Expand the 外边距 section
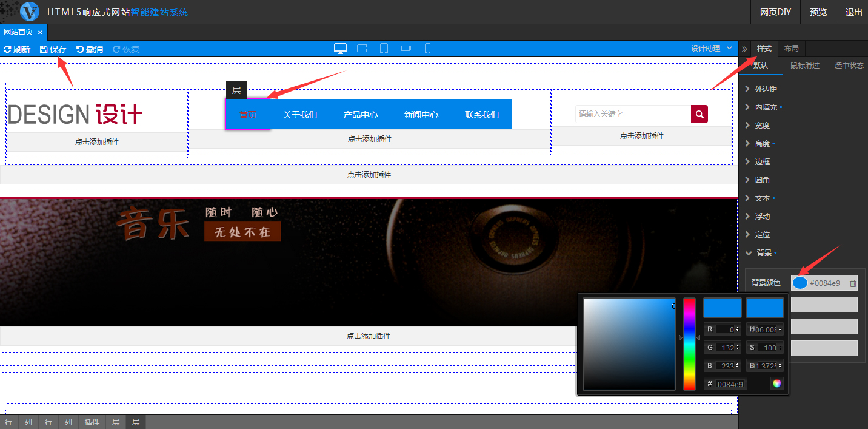Screen dimensions: 868x429 tap(766, 89)
